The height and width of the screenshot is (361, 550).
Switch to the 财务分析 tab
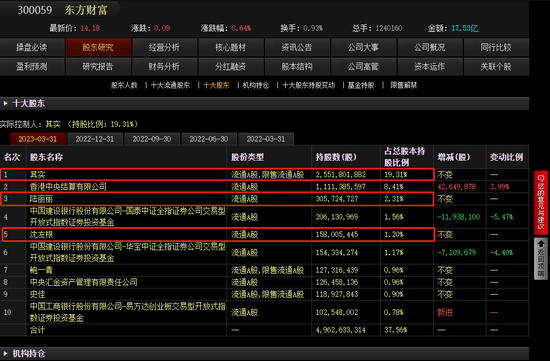pos(165,67)
